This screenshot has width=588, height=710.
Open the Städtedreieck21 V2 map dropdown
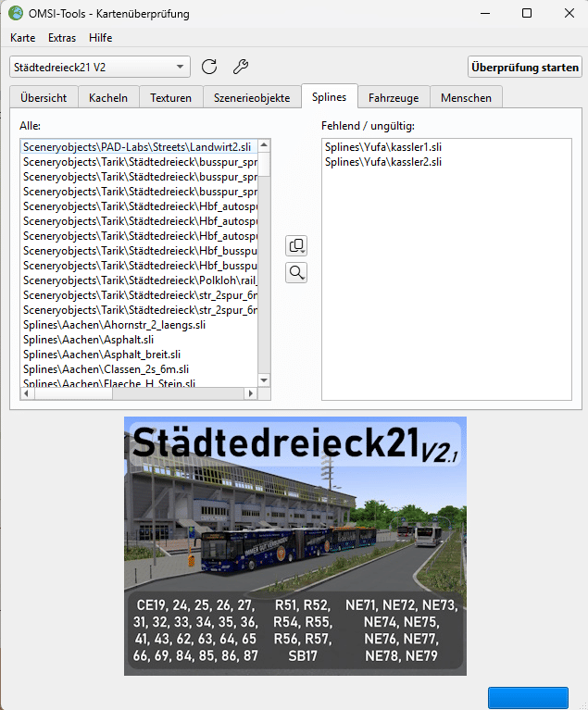(100, 67)
